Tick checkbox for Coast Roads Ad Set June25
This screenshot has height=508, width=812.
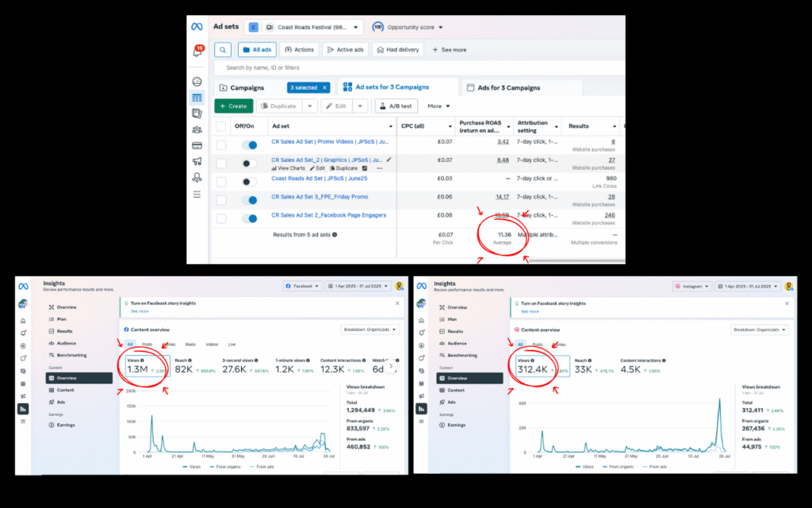221,182
